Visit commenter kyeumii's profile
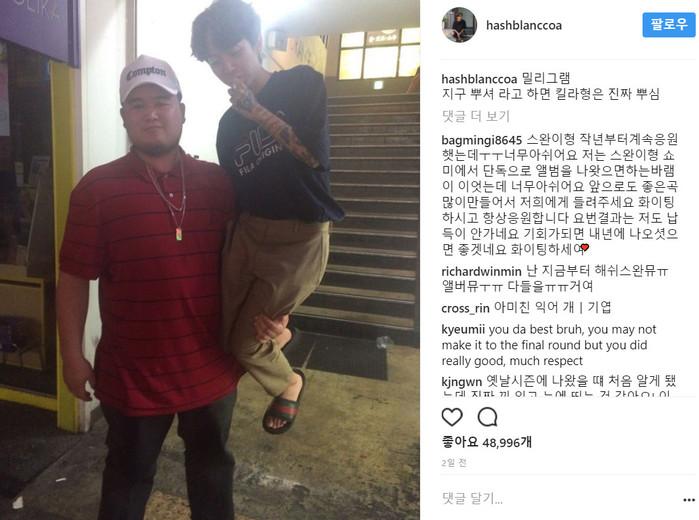This screenshot has height=520, width=699. pyautogui.click(x=463, y=330)
